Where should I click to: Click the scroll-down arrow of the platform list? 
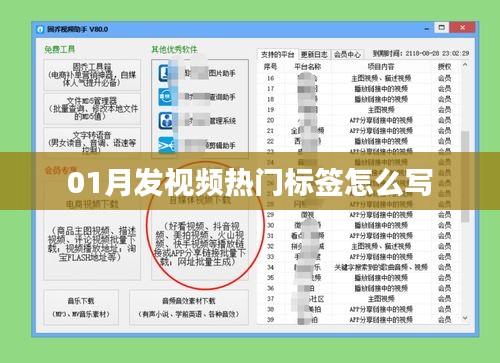(x=465, y=318)
